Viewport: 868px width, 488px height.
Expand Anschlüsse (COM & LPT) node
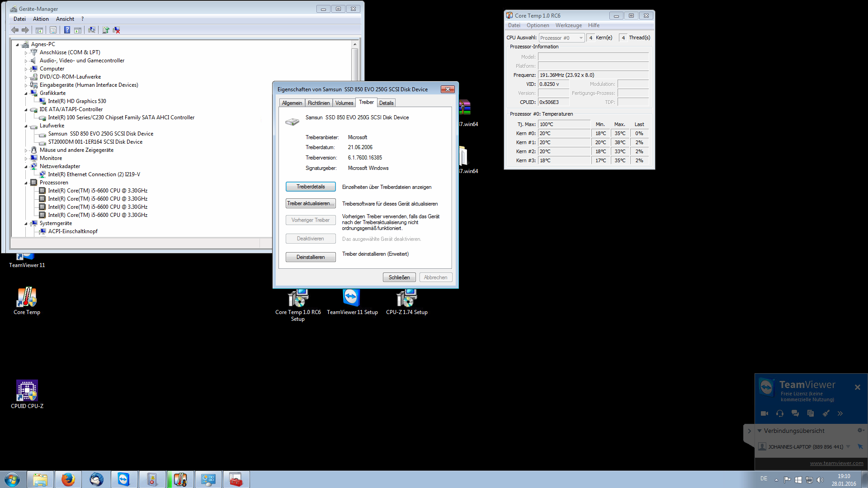(x=26, y=52)
